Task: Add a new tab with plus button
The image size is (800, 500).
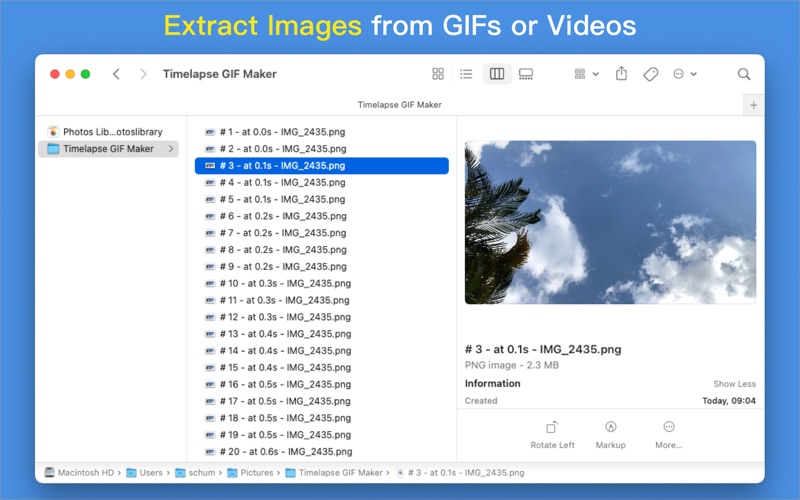Action: pos(754,105)
